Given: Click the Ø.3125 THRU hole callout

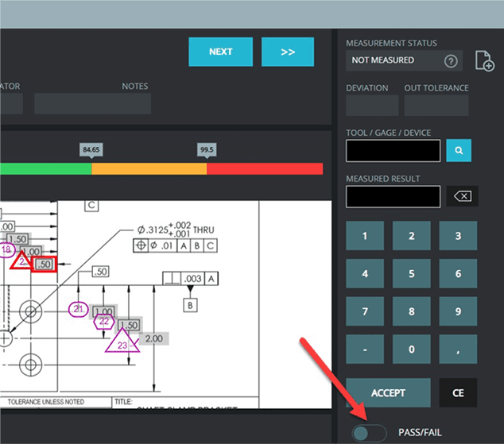Looking at the screenshot, I should click(x=176, y=230).
